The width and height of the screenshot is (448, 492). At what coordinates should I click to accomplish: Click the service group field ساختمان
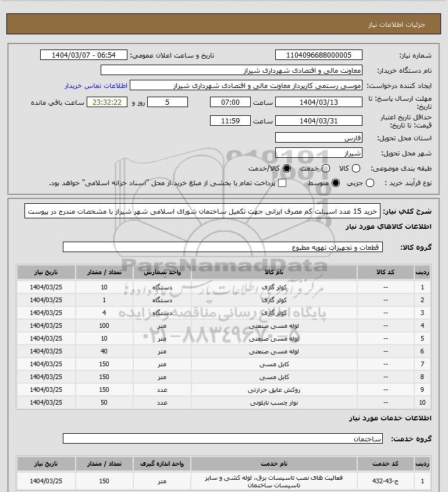(223, 438)
